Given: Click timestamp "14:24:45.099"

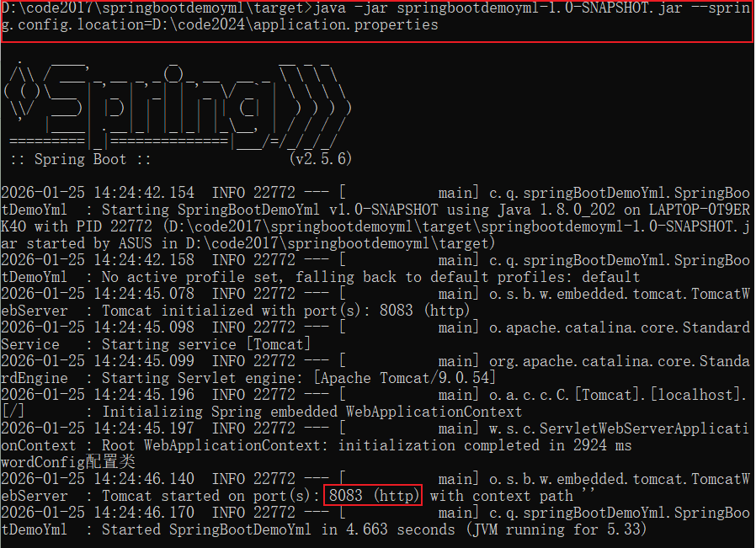Looking at the screenshot, I should pyautogui.click(x=144, y=361).
